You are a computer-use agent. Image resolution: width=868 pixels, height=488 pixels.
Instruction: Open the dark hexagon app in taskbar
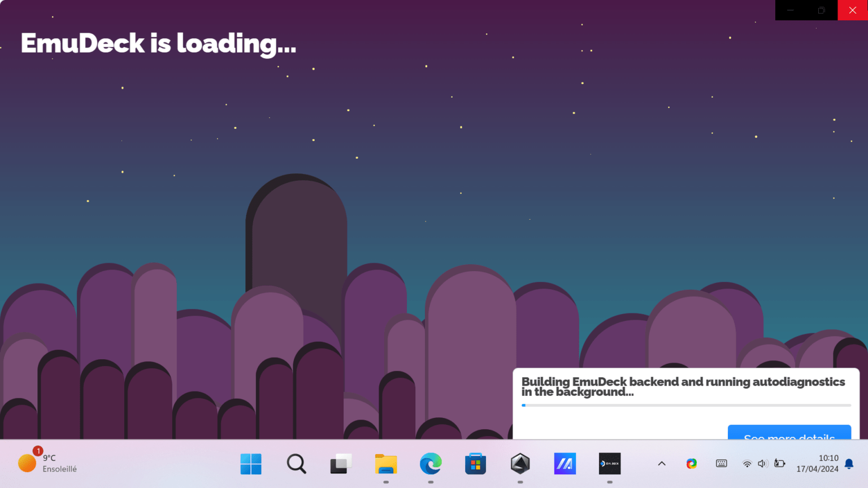point(520,464)
